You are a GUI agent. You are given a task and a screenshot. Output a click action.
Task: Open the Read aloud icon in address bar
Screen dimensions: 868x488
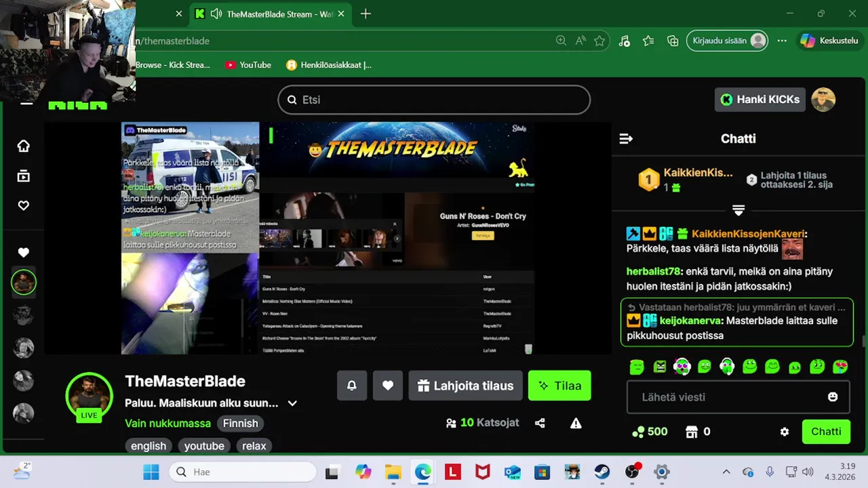coord(580,41)
